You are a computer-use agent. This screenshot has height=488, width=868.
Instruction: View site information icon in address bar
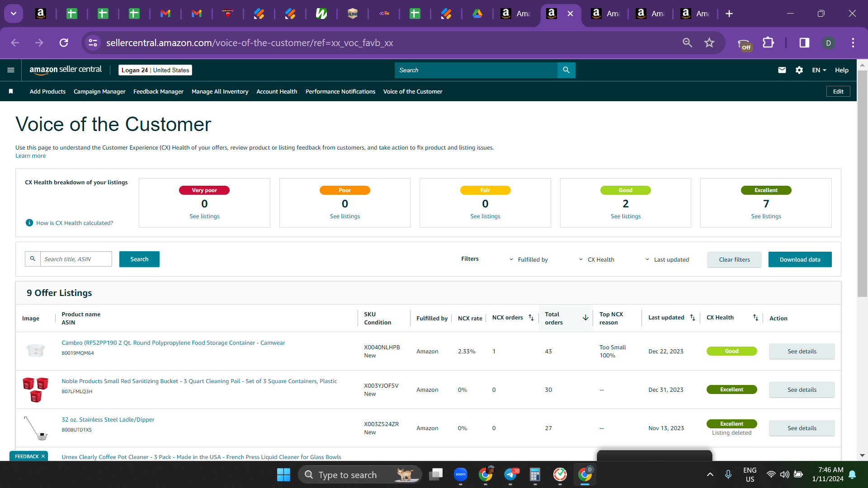coord(93,42)
